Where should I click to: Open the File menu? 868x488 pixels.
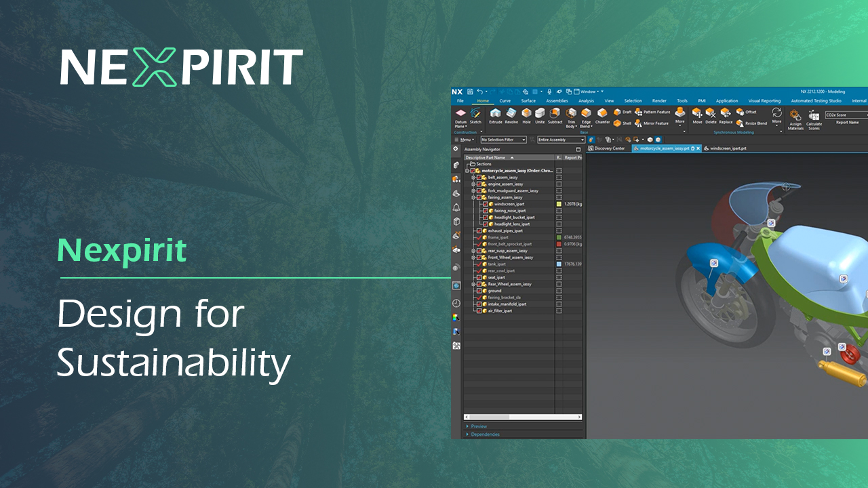coord(460,101)
